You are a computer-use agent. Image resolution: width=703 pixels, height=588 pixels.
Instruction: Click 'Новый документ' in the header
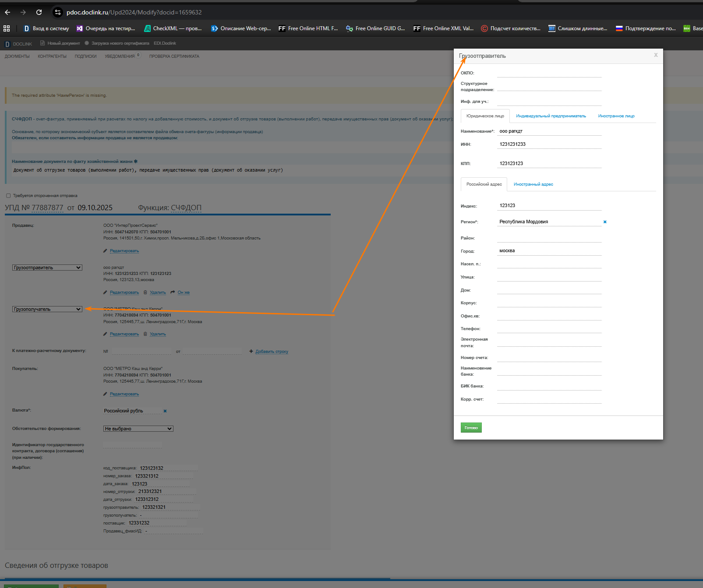coord(60,43)
